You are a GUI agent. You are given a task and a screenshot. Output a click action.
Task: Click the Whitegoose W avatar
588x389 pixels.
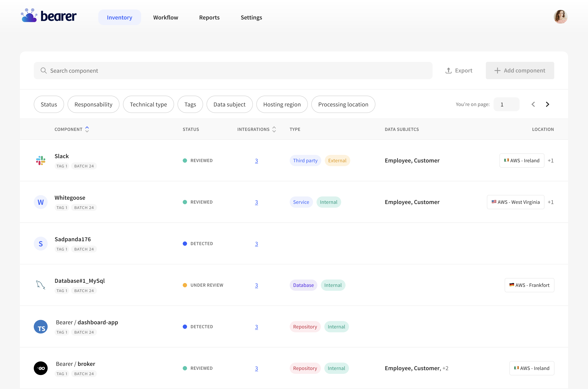point(41,202)
